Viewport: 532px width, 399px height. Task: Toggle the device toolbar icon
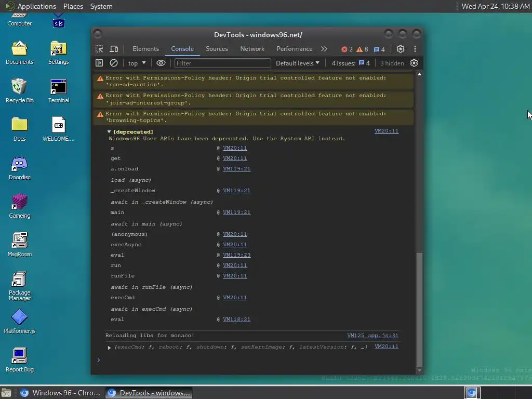coord(114,49)
